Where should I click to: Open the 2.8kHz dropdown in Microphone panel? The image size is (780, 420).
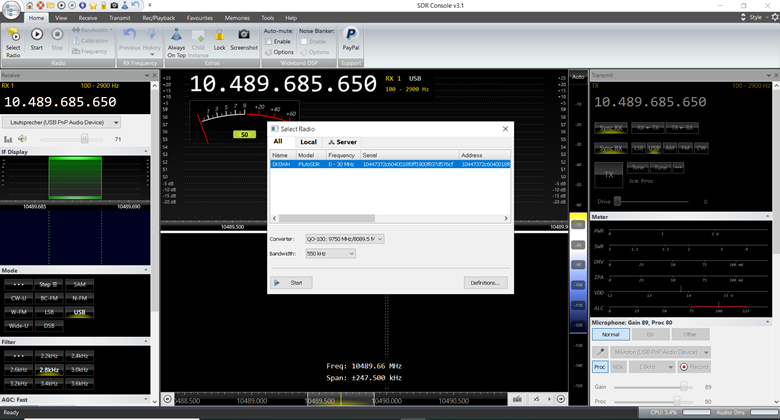coord(652,367)
